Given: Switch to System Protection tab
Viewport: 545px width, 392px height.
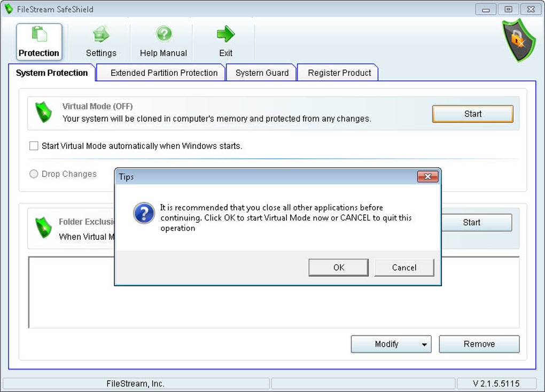Looking at the screenshot, I should tap(52, 73).
